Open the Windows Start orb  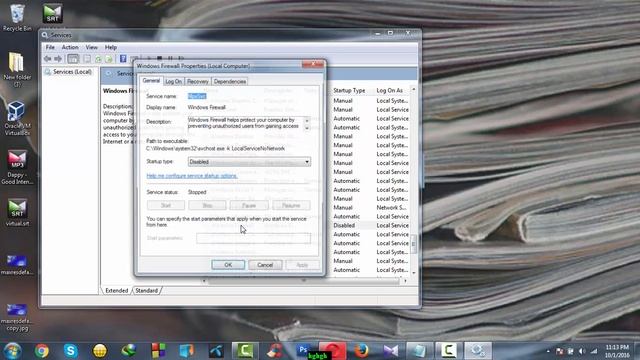click(12, 351)
